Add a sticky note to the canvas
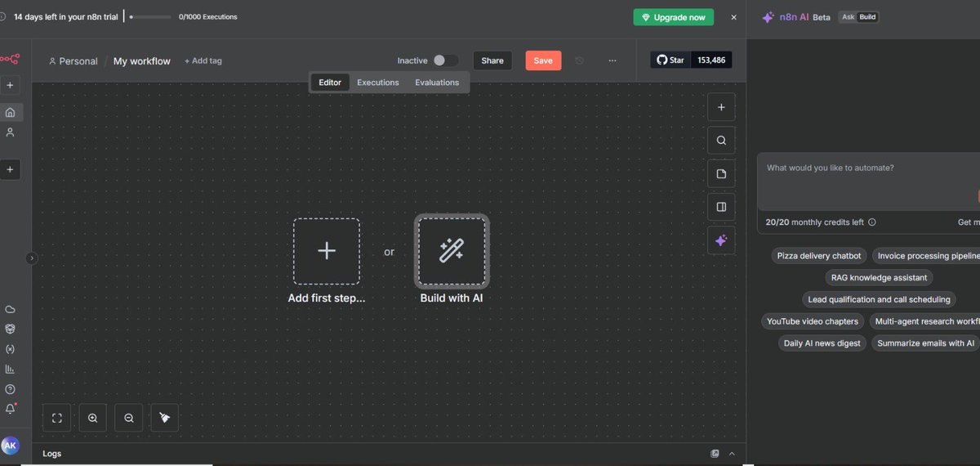Screen dimensions: 980x466 click(721, 174)
